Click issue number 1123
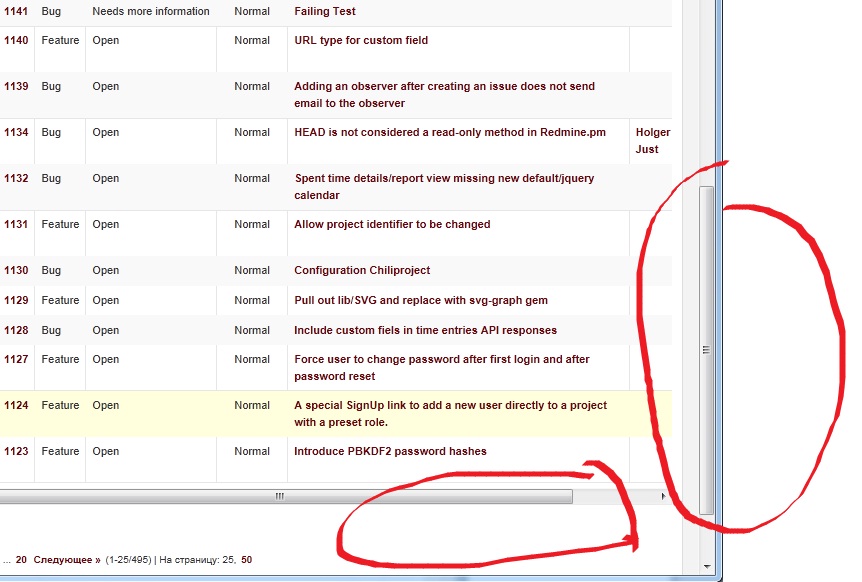 pyautogui.click(x=16, y=451)
